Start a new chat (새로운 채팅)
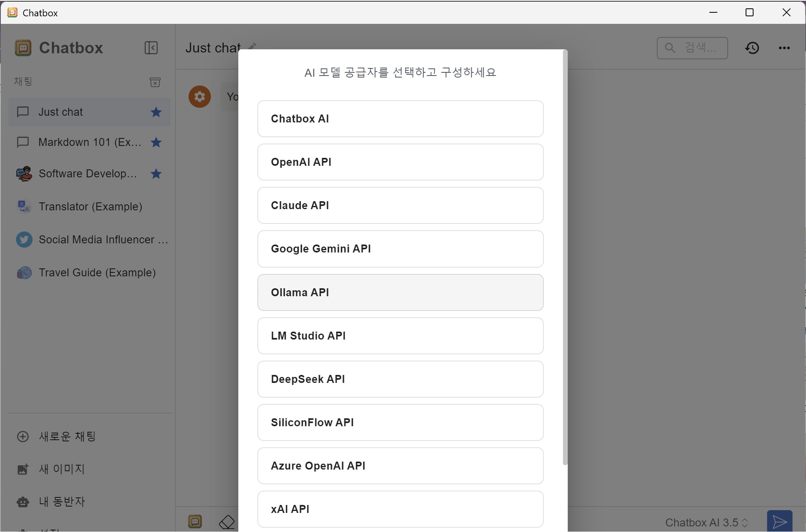This screenshot has width=806, height=532. point(67,437)
